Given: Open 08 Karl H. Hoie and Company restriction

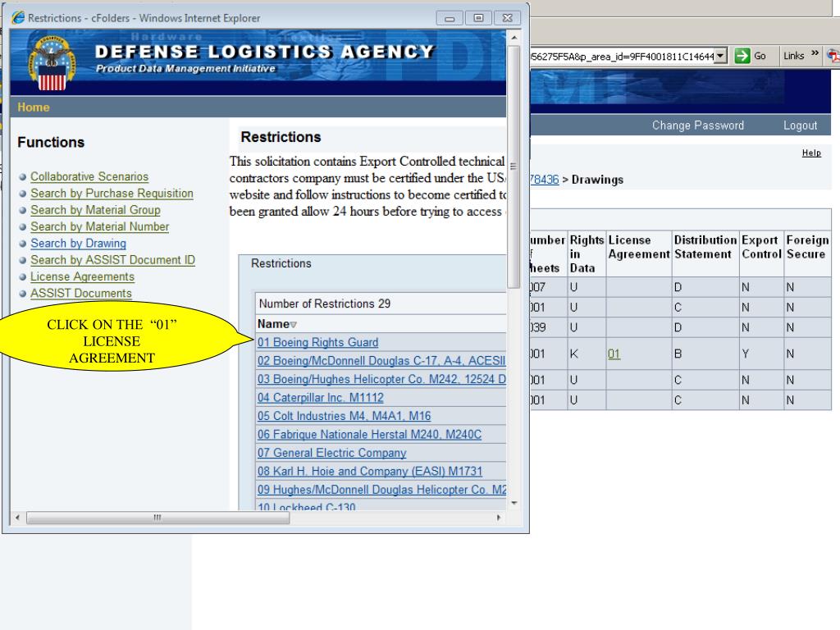Looking at the screenshot, I should [x=370, y=472].
